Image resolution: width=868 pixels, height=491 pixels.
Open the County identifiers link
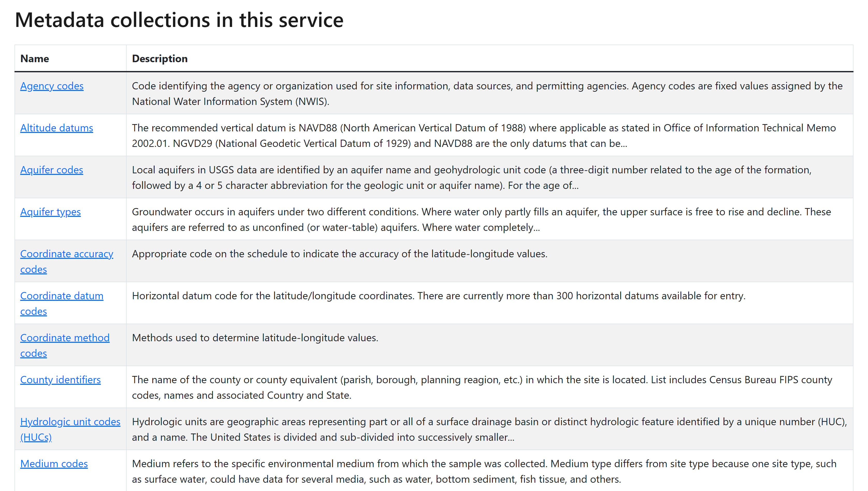coord(60,380)
